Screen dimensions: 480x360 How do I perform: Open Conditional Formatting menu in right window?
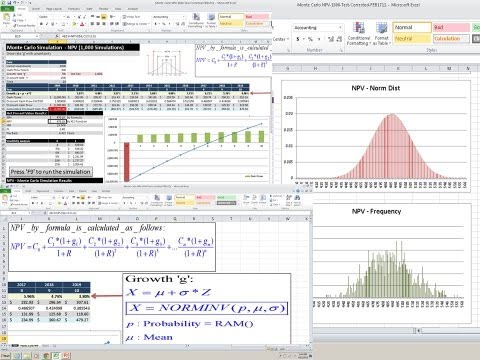point(359,33)
